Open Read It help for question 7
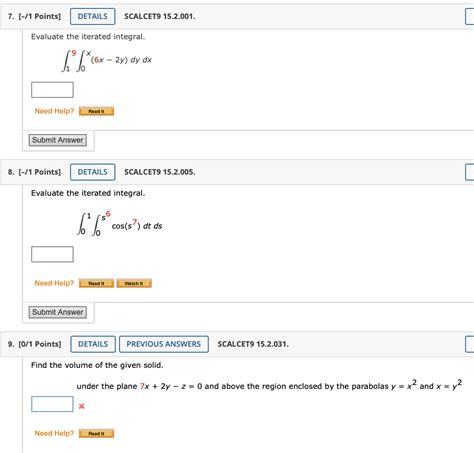Screen dimensions: 474x453 [x=97, y=111]
